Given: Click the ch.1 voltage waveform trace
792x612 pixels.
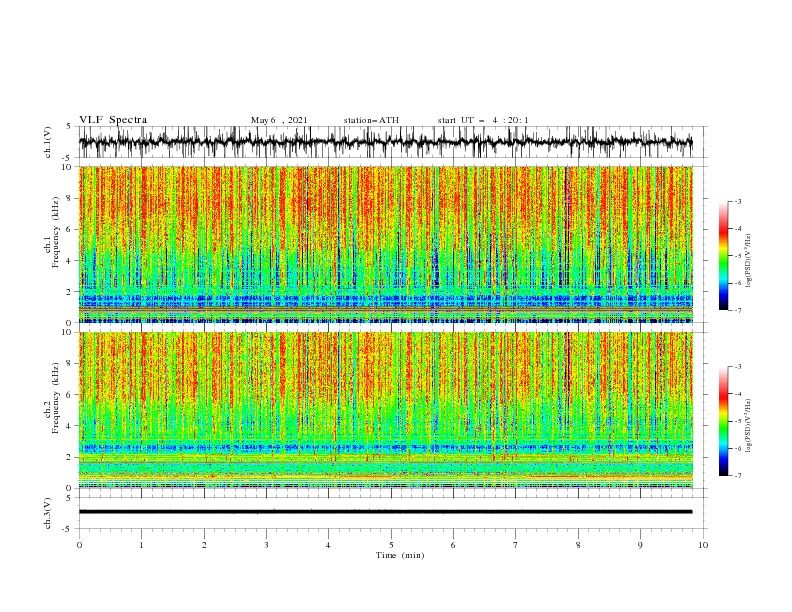Looking at the screenshot, I should click(x=385, y=142).
